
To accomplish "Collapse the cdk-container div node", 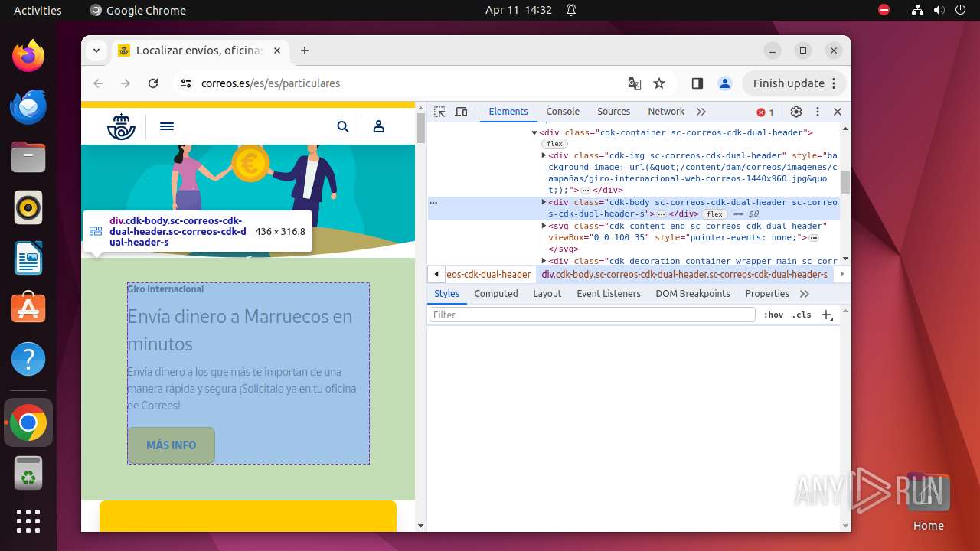I will (534, 133).
